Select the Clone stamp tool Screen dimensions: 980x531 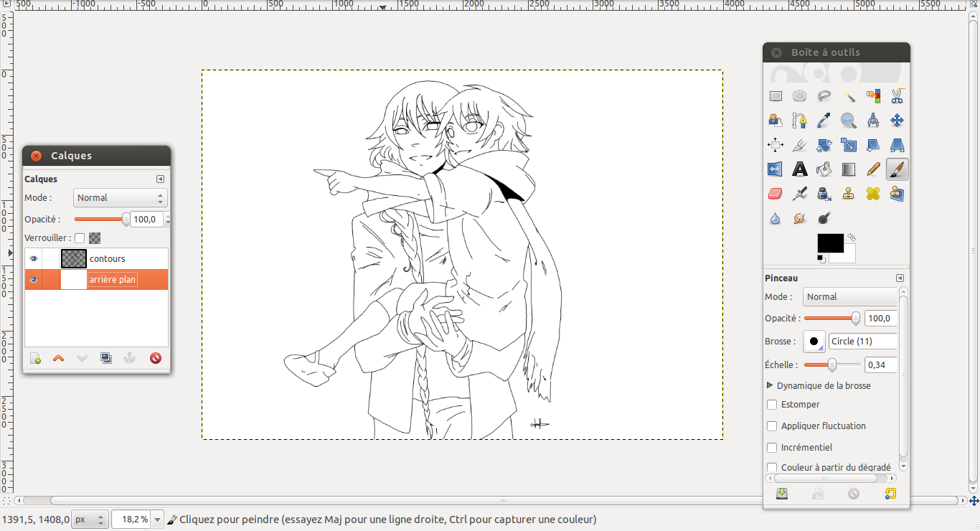pyautogui.click(x=849, y=194)
